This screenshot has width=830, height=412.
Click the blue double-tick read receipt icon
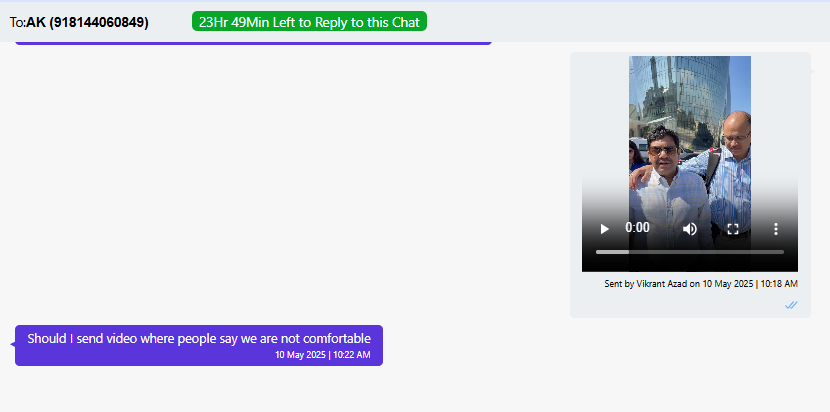pos(791,305)
